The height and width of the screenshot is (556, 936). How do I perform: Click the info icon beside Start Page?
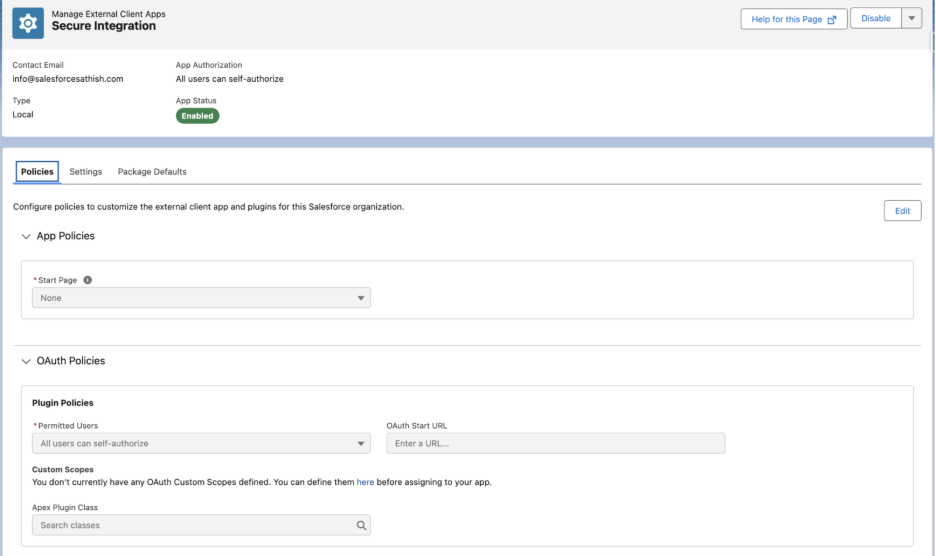[x=88, y=280]
